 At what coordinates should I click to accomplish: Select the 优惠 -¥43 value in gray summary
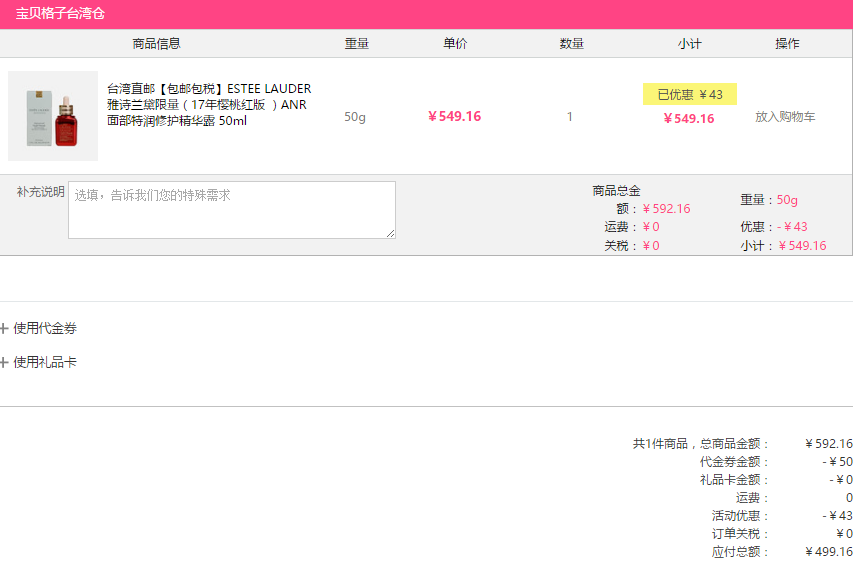pos(792,227)
